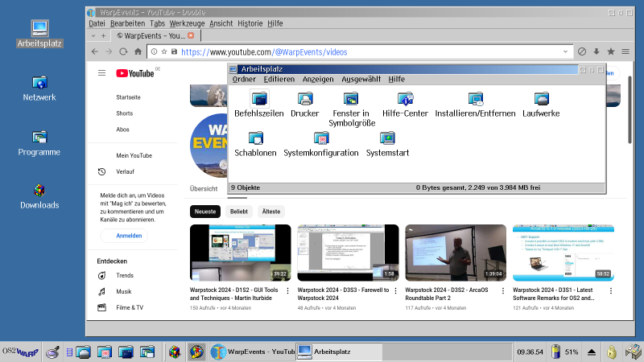Open Trends under Entdecken
Image resolution: width=644 pixels, height=362 pixels.
click(125, 275)
